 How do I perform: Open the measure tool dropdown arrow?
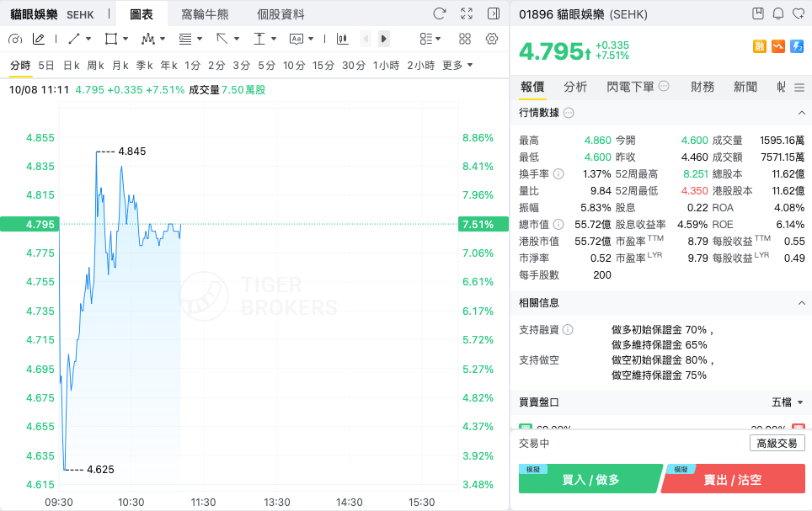pos(274,39)
